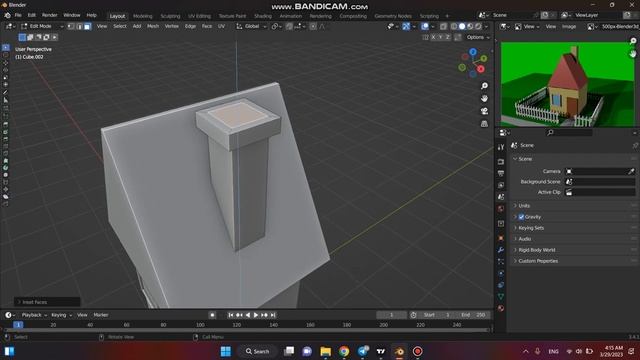Open the Object Data mesh tab
The height and width of the screenshot is (360, 640).
pos(501,296)
